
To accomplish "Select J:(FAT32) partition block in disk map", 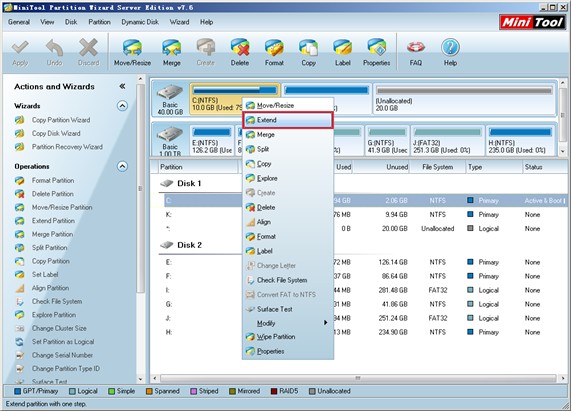I will click(x=448, y=140).
